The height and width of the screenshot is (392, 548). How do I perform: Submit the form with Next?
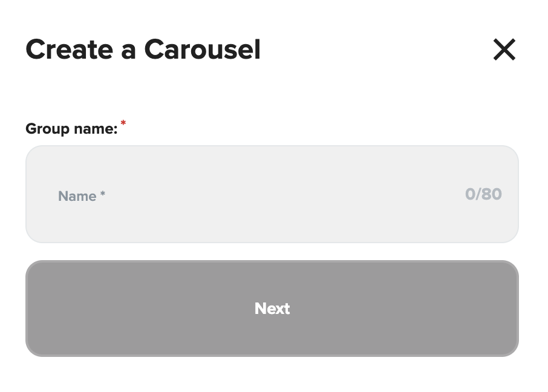pos(272,309)
